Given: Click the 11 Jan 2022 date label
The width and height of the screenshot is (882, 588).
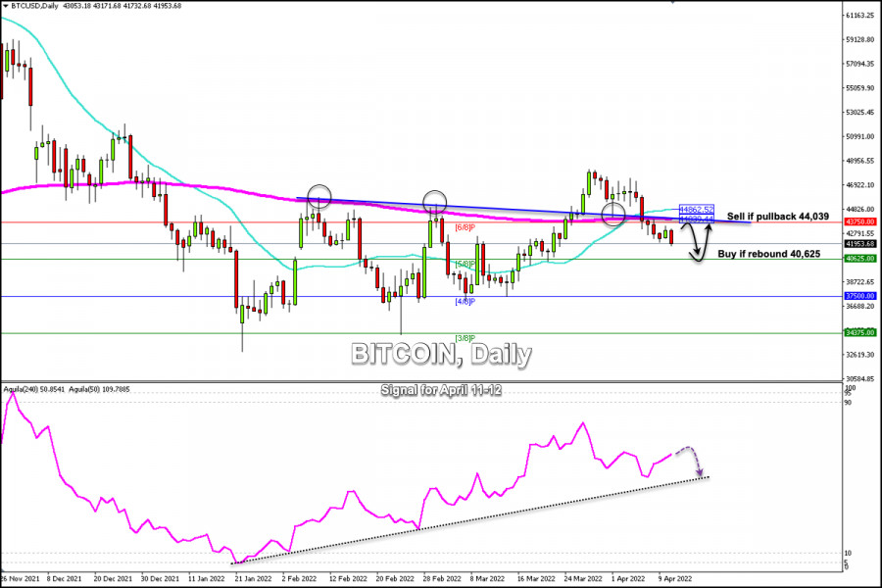Looking at the screenshot, I should [x=206, y=579].
